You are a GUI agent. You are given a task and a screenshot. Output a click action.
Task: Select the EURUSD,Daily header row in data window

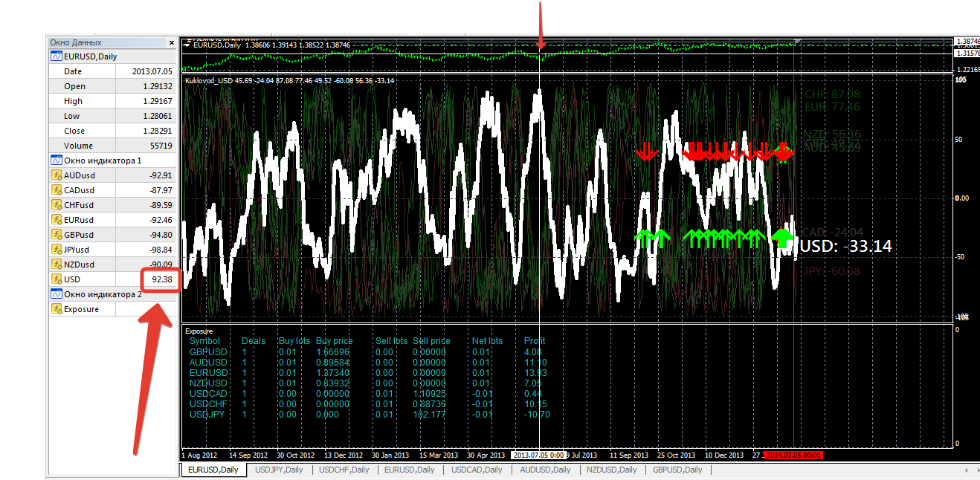pyautogui.click(x=112, y=56)
